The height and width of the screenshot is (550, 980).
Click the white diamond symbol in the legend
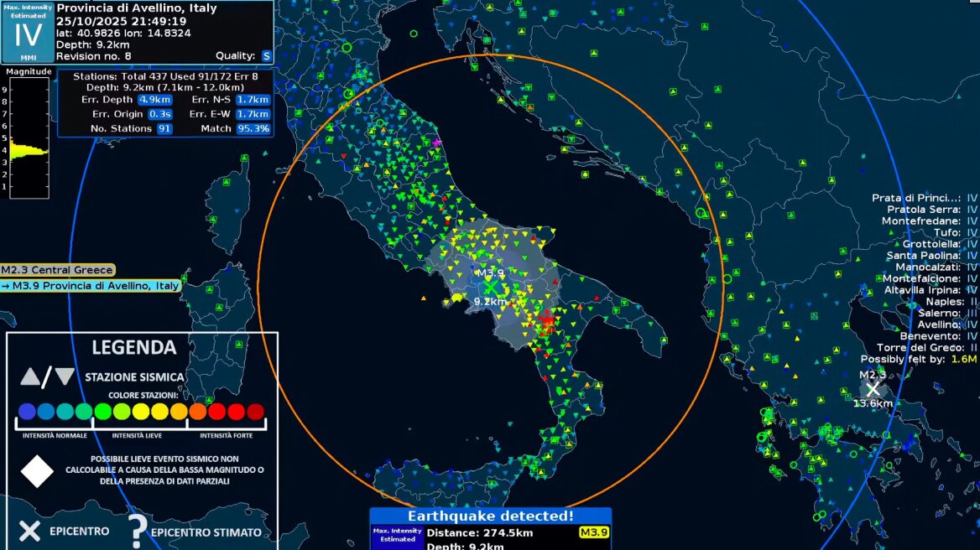[x=37, y=470]
